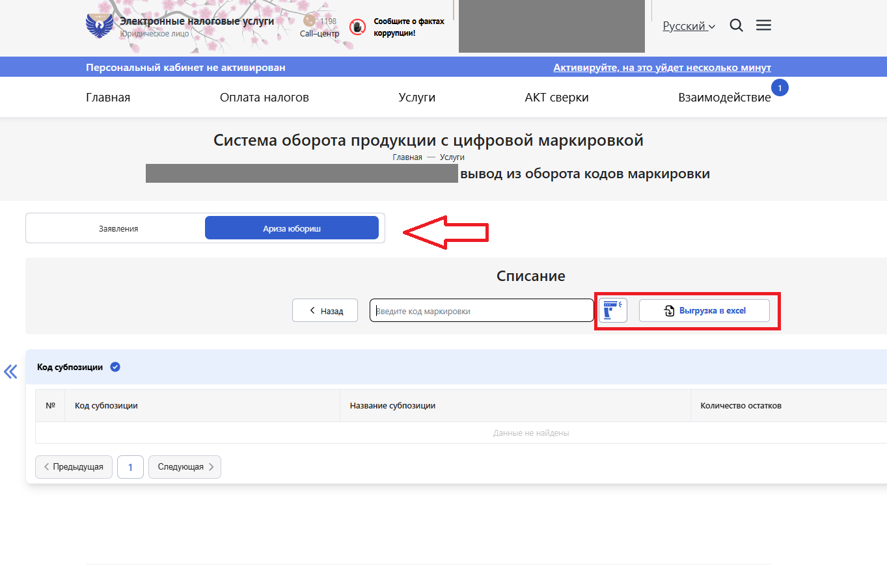Click the Сообщите о фактах коррупции link

[x=409, y=27]
